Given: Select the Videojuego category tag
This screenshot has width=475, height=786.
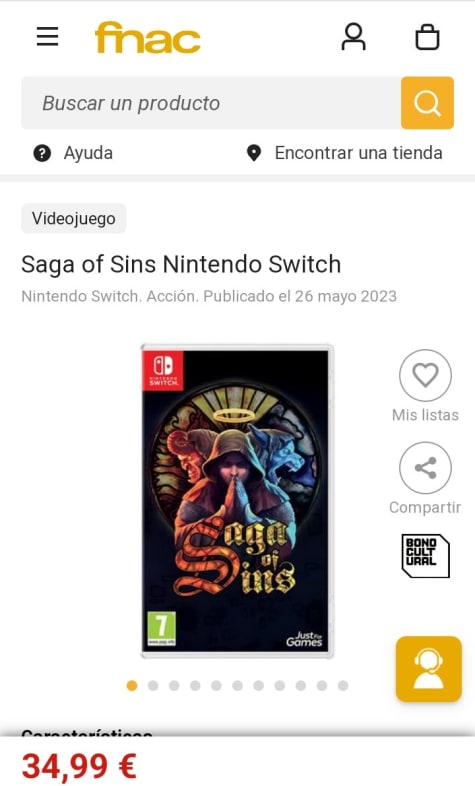Looking at the screenshot, I should pyautogui.click(x=74, y=219).
